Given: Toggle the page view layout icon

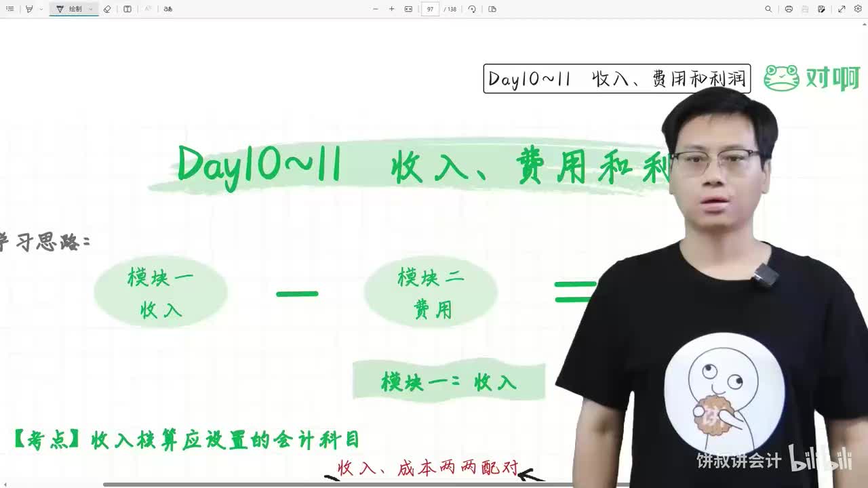Looking at the screenshot, I should coord(492,9).
